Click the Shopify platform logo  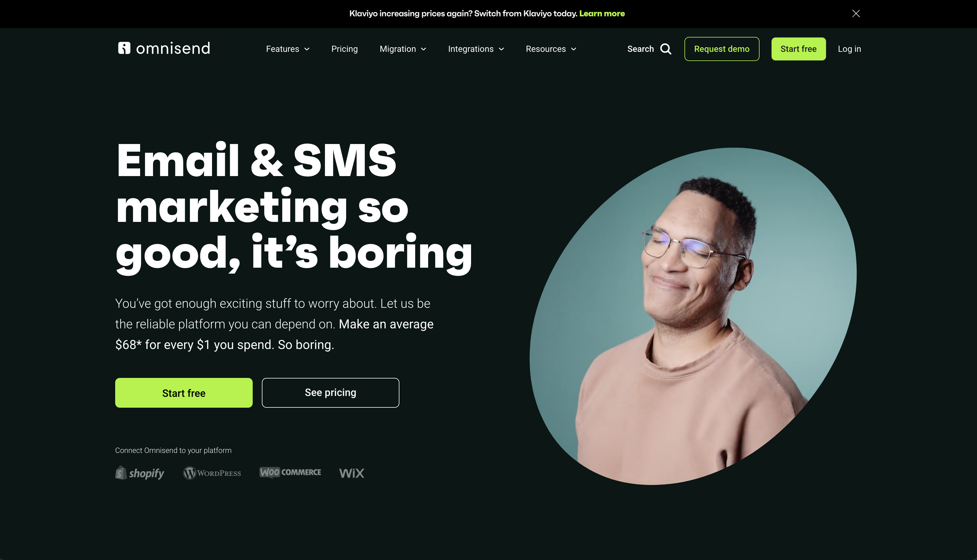[x=140, y=473]
